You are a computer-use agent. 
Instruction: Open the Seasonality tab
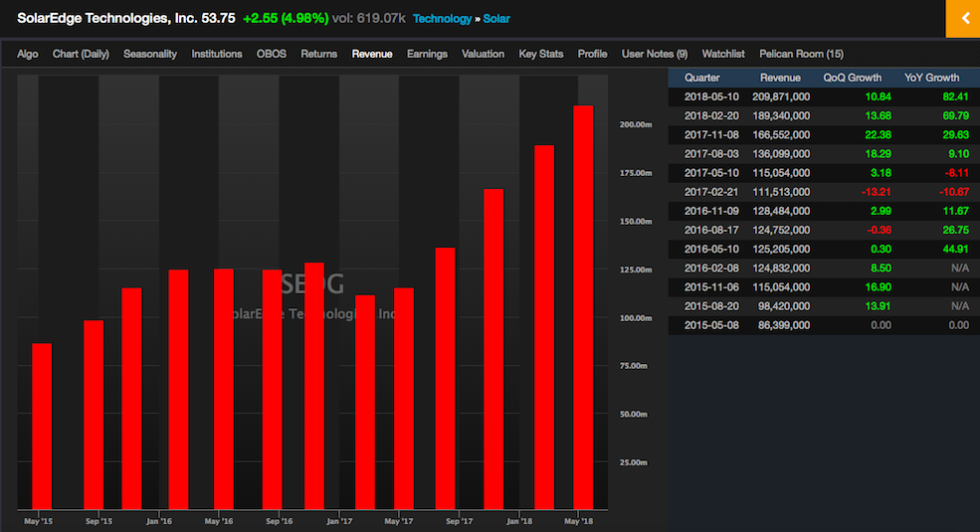click(x=150, y=54)
